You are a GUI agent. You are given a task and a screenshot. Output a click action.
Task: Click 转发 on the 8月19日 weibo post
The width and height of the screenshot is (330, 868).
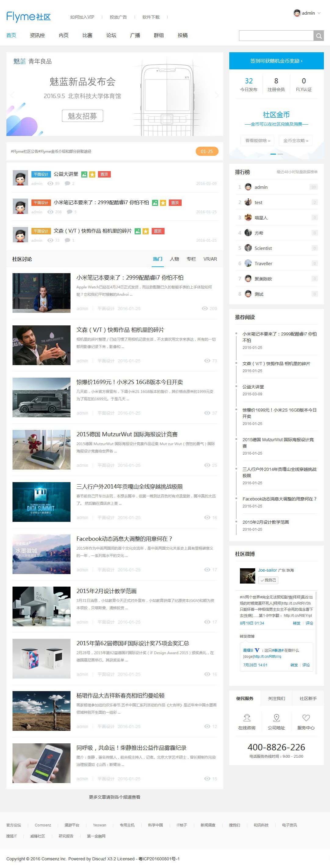(x=297, y=623)
